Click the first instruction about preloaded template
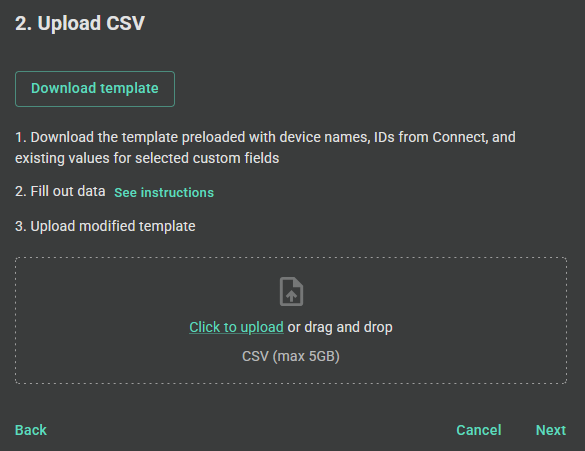 [265, 148]
